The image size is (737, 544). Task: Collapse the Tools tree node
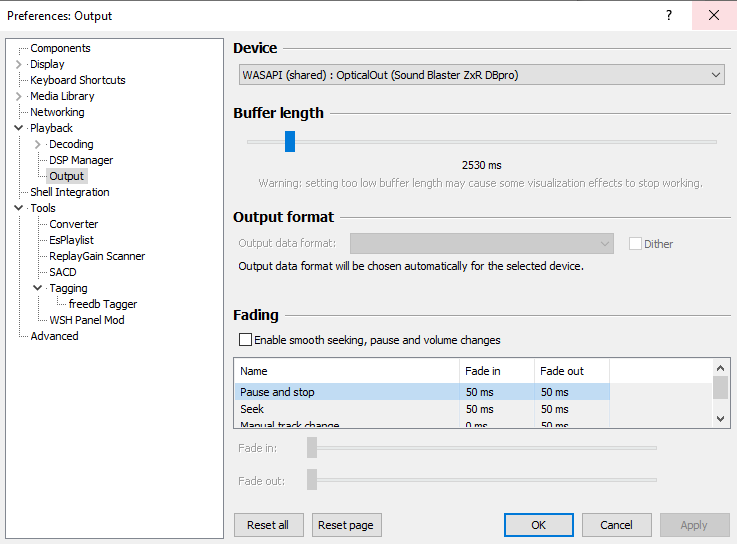19,208
